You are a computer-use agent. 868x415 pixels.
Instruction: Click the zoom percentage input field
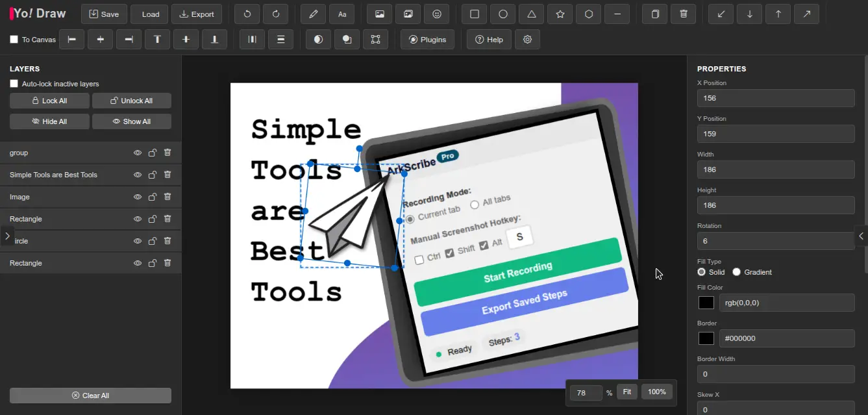tap(585, 392)
